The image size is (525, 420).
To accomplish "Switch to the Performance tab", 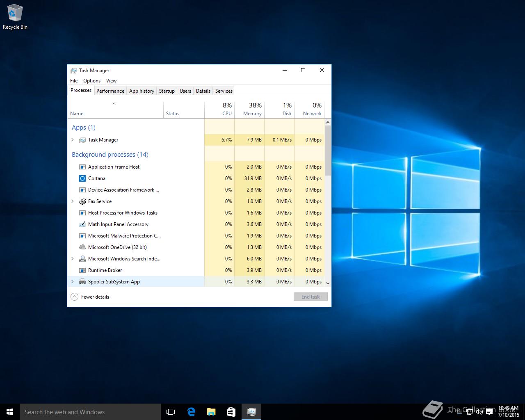I will point(110,91).
